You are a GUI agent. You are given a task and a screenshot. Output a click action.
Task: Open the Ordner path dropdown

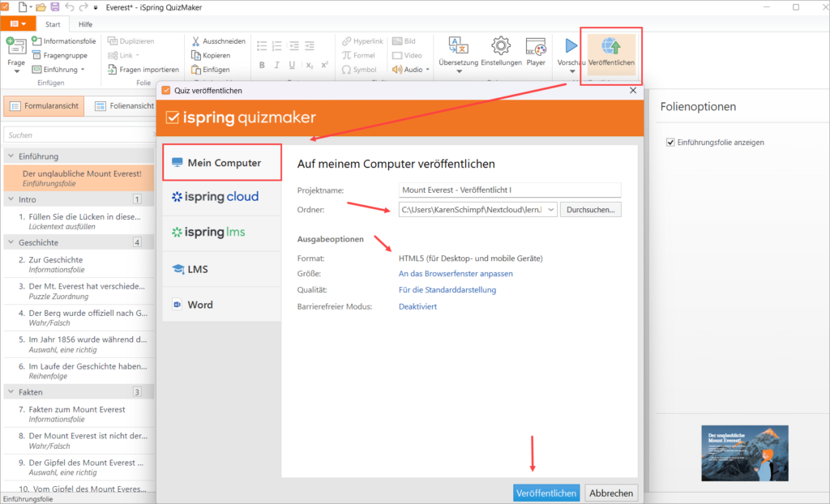tap(550, 210)
